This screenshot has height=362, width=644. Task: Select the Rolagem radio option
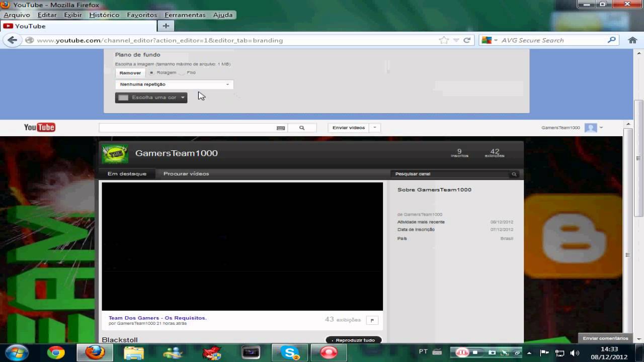[x=151, y=73]
